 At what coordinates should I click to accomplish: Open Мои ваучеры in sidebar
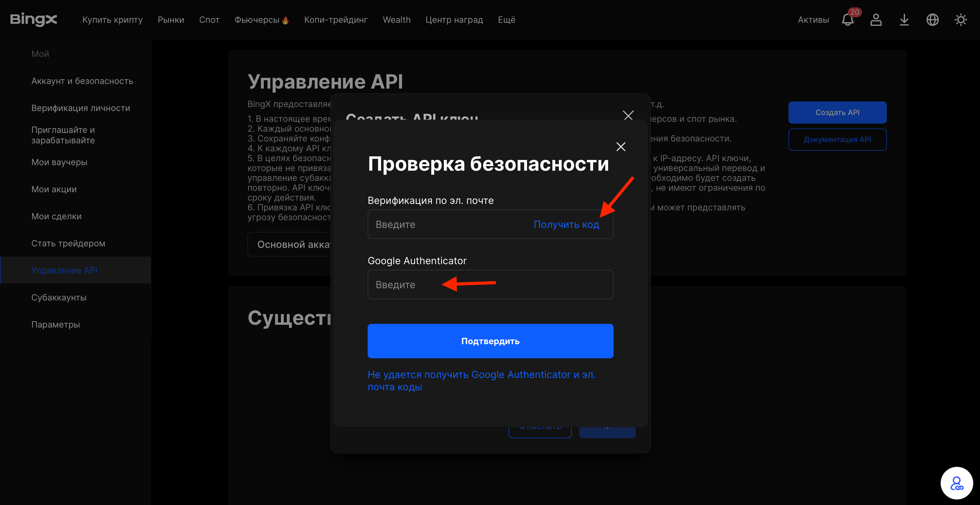pyautogui.click(x=59, y=162)
